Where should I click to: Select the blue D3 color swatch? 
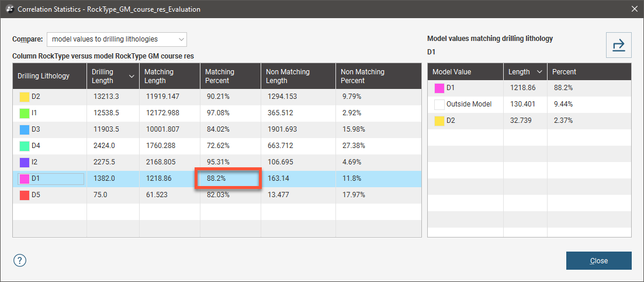pos(25,129)
